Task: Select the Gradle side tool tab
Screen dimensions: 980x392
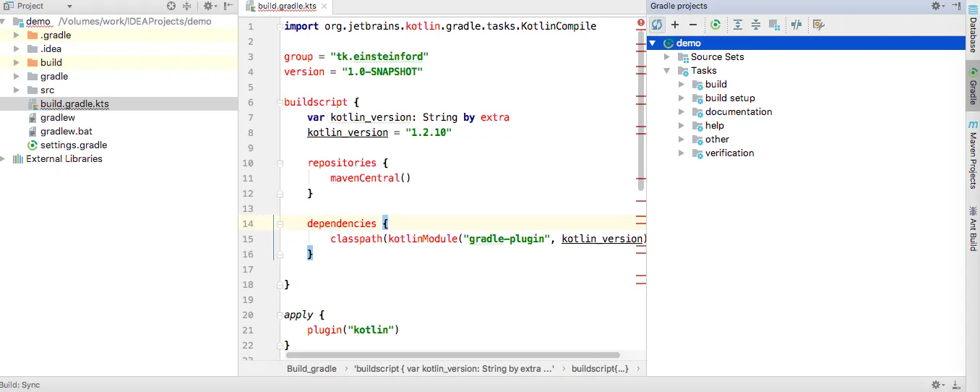Action: pyautogui.click(x=973, y=88)
